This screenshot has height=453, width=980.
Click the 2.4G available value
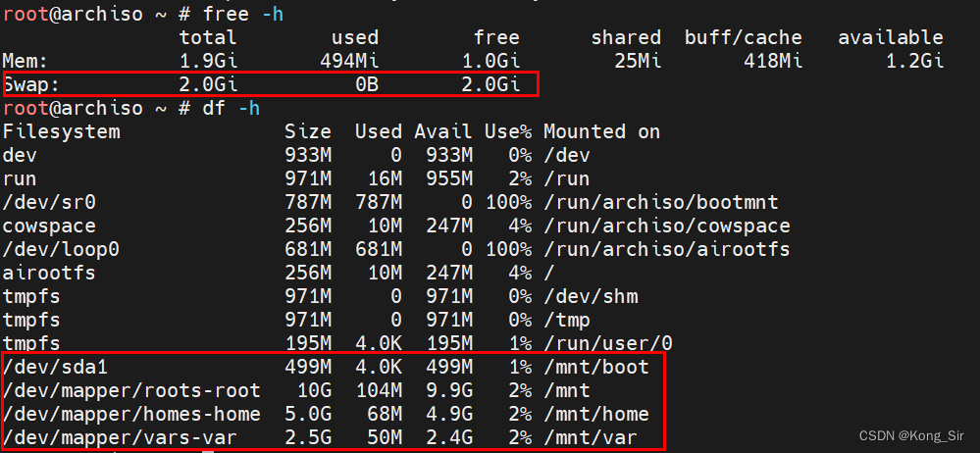point(448,438)
